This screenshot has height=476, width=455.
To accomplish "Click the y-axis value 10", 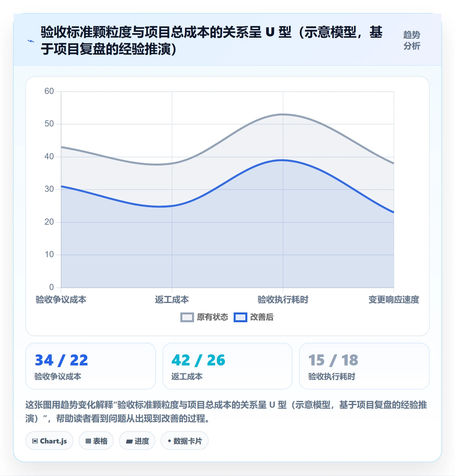I will [49, 255].
